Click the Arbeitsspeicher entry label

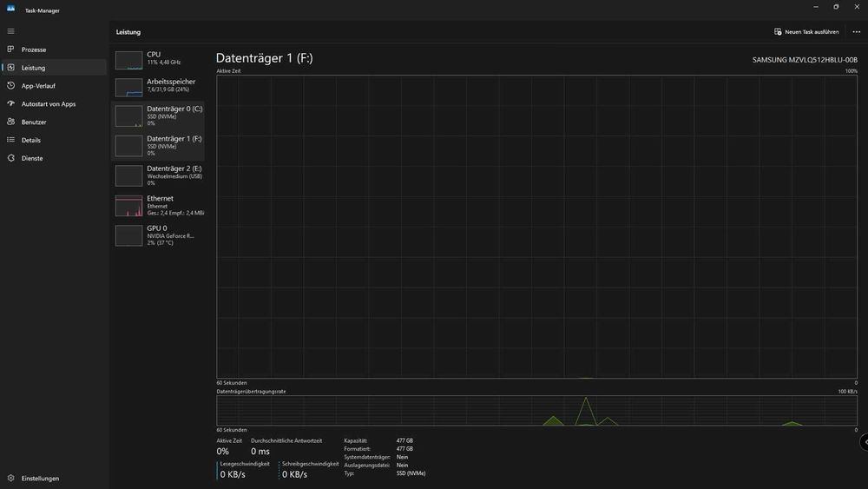(x=171, y=82)
